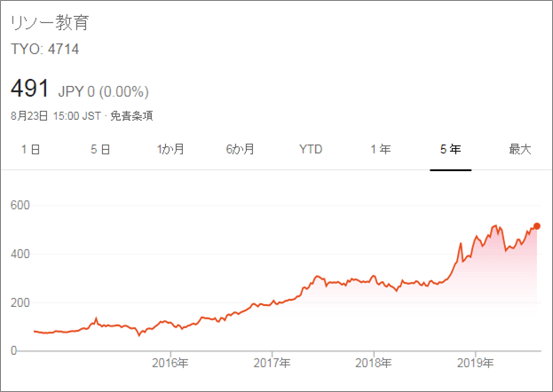Switch to the 6か月 range tab
Screen dimensions: 553x392
pyautogui.click(x=241, y=149)
